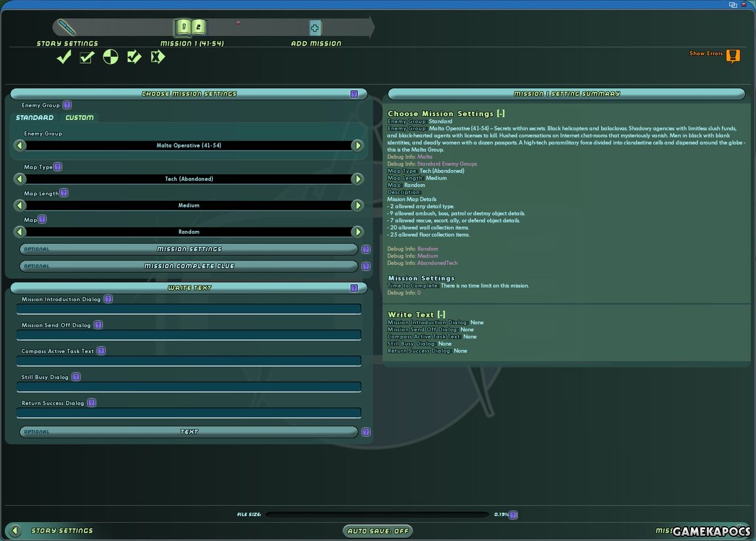Screen dimensions: 756x541
Task: Click the checkered circle target icon
Action: point(110,57)
